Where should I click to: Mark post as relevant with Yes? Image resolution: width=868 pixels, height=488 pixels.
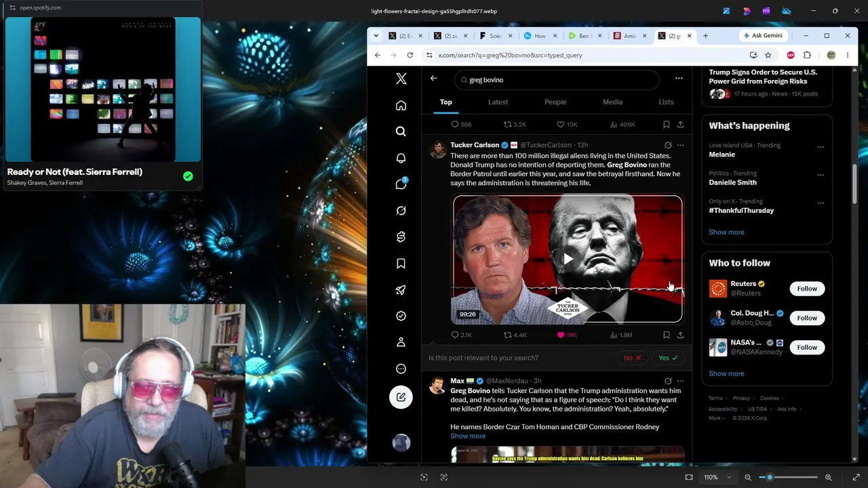668,358
